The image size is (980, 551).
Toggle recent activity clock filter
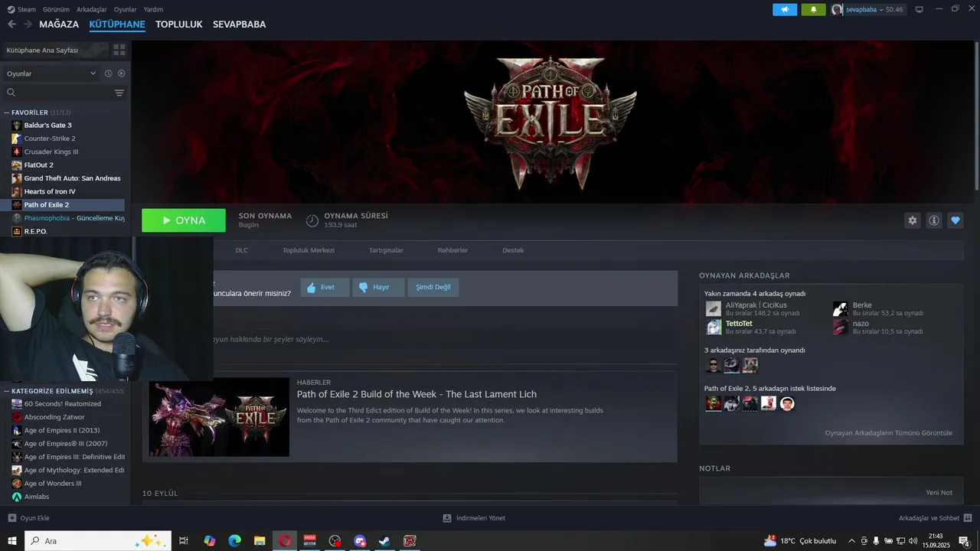108,73
